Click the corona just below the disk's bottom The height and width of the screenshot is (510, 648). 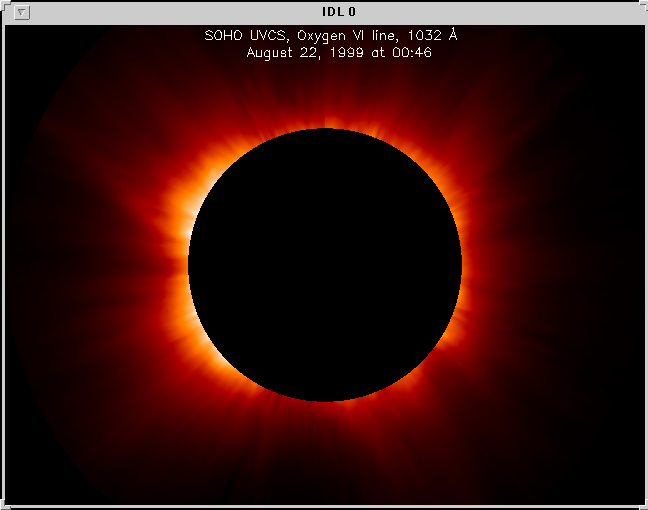coord(325,410)
